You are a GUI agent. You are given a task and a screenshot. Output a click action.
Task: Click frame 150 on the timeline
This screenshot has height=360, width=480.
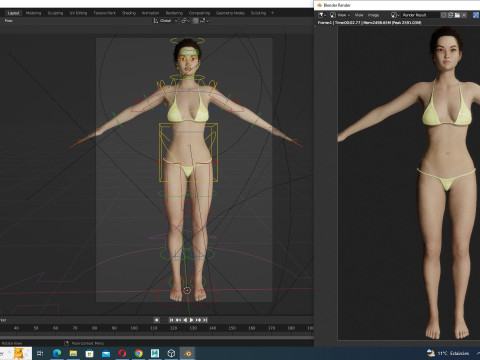coord(232,328)
